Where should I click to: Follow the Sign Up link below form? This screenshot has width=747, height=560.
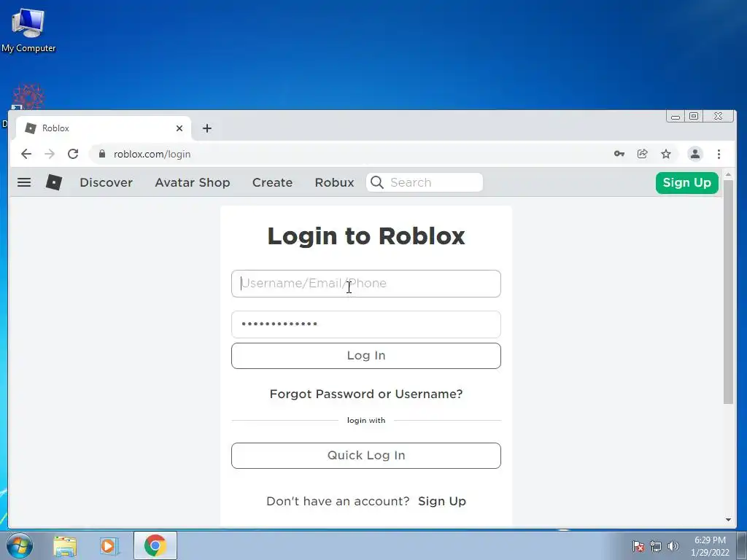tap(441, 501)
